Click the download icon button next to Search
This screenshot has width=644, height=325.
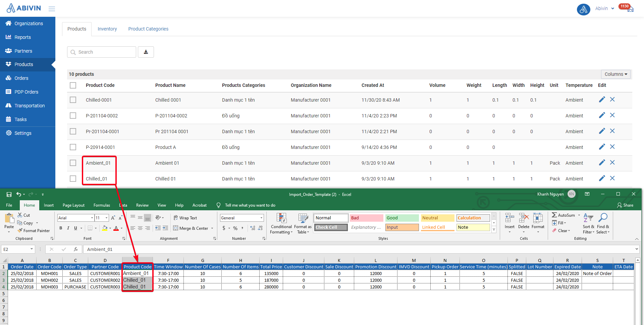146,52
